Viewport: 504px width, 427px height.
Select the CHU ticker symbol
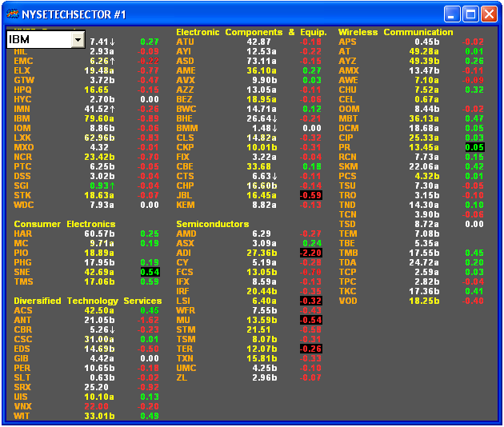[347, 90]
